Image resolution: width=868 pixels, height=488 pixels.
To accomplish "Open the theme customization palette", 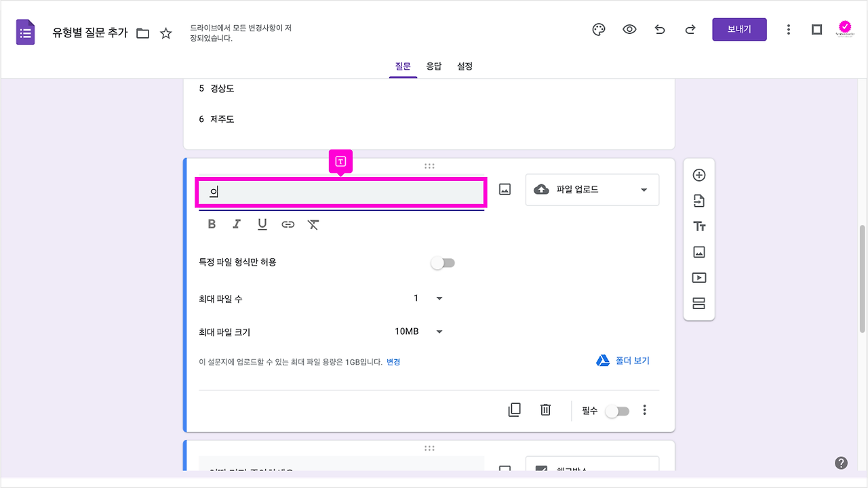I will click(598, 29).
